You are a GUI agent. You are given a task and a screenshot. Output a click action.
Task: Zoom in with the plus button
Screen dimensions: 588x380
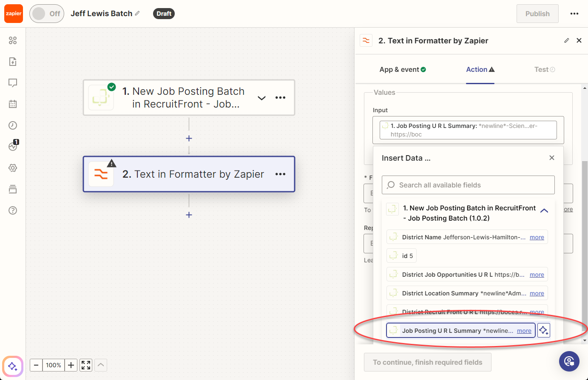pos(71,365)
